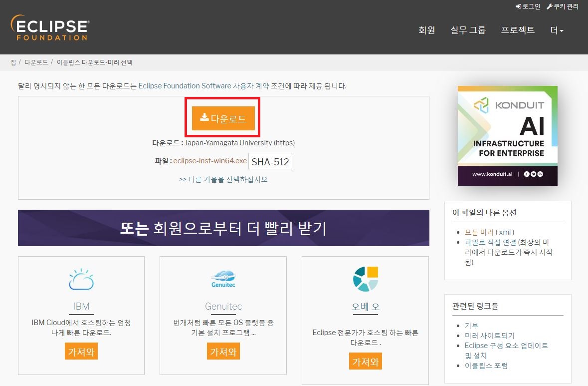Click the wrench icon beside 쿠키 관리

tap(550, 6)
